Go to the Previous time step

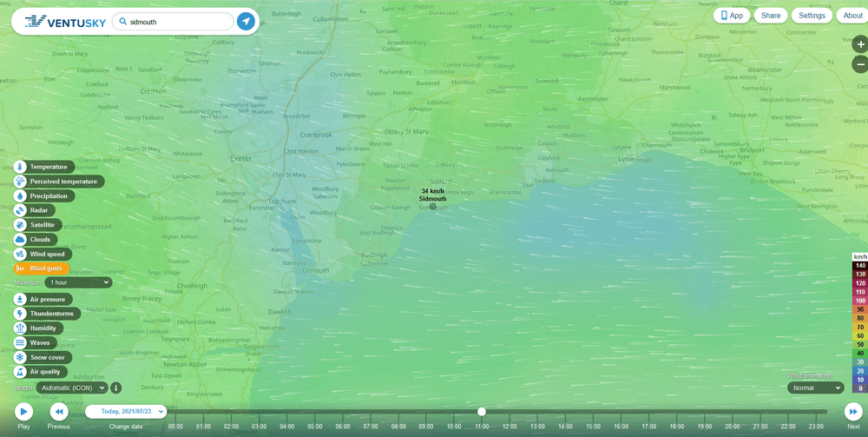click(58, 412)
